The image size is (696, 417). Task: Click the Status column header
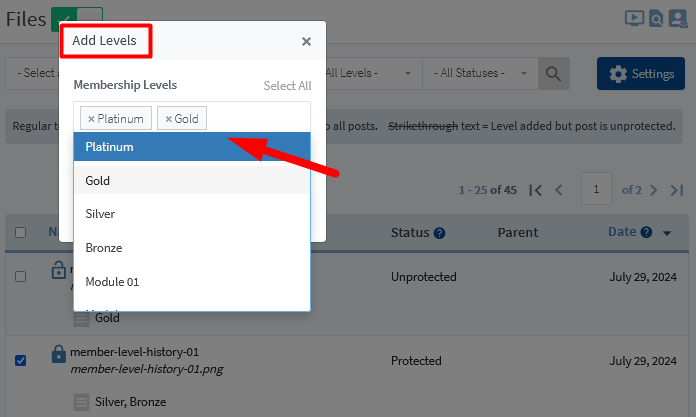[410, 233]
